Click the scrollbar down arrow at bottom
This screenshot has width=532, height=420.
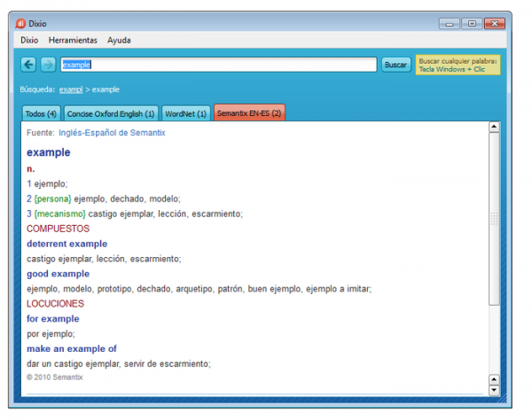(494, 390)
